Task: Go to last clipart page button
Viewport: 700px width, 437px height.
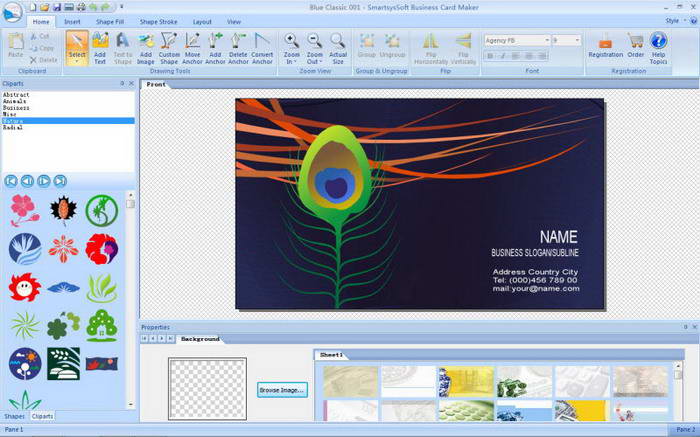Action: pyautogui.click(x=60, y=181)
